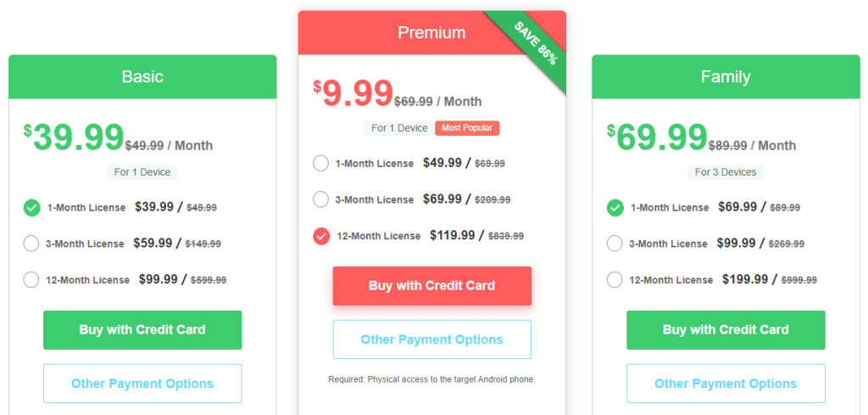The height and width of the screenshot is (415, 868).
Task: Select Basic 3-Month License option
Action: (31, 244)
